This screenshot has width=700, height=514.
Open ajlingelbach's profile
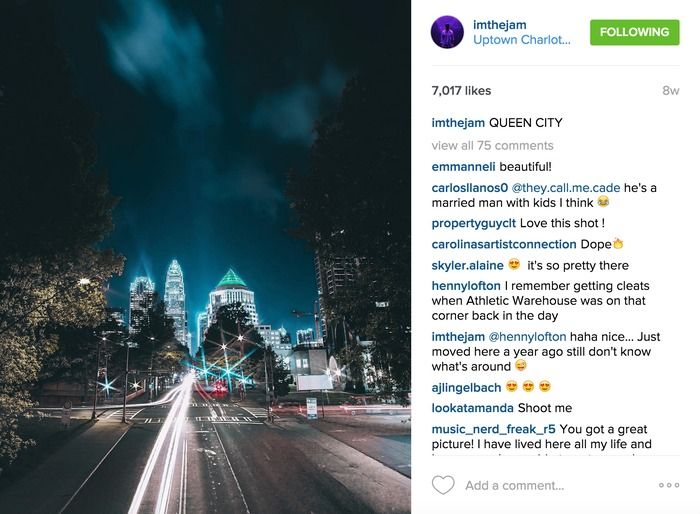click(467, 388)
